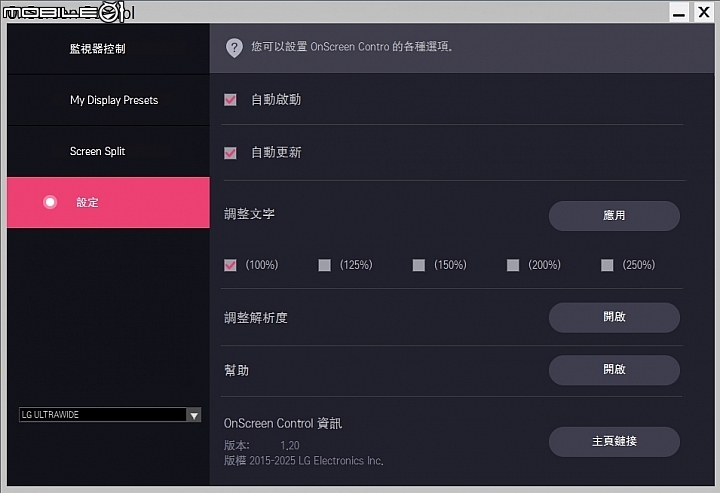The width and height of the screenshot is (720, 493).
Task: Open the 監視器控制 menu item
Action: click(x=108, y=49)
